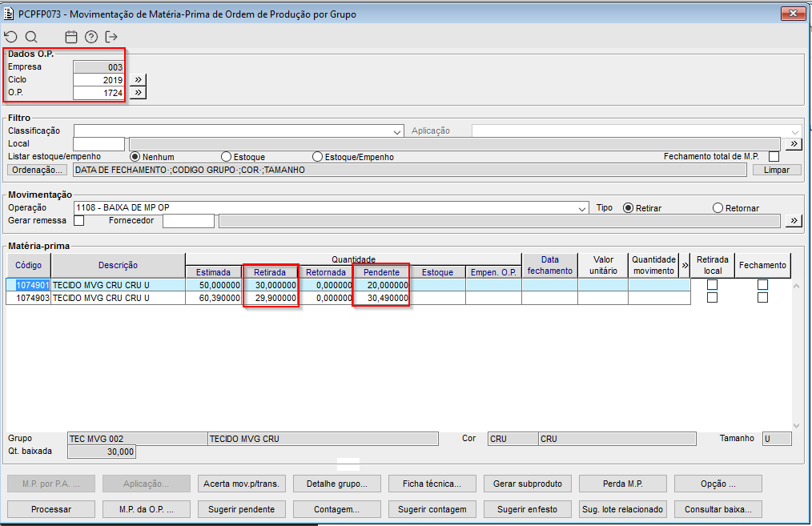Viewport: 812px width, 526px height.
Task: Check Fechamento for row 1074901
Action: 762,285
